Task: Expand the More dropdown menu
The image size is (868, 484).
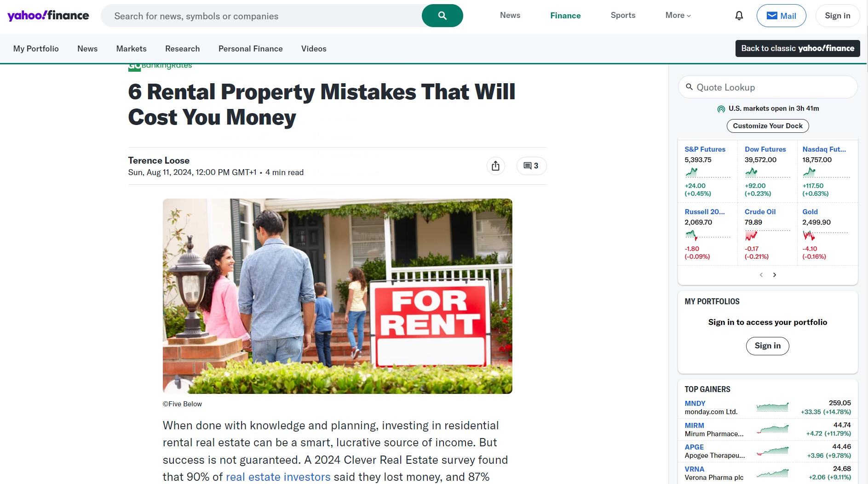Action: pyautogui.click(x=678, y=15)
